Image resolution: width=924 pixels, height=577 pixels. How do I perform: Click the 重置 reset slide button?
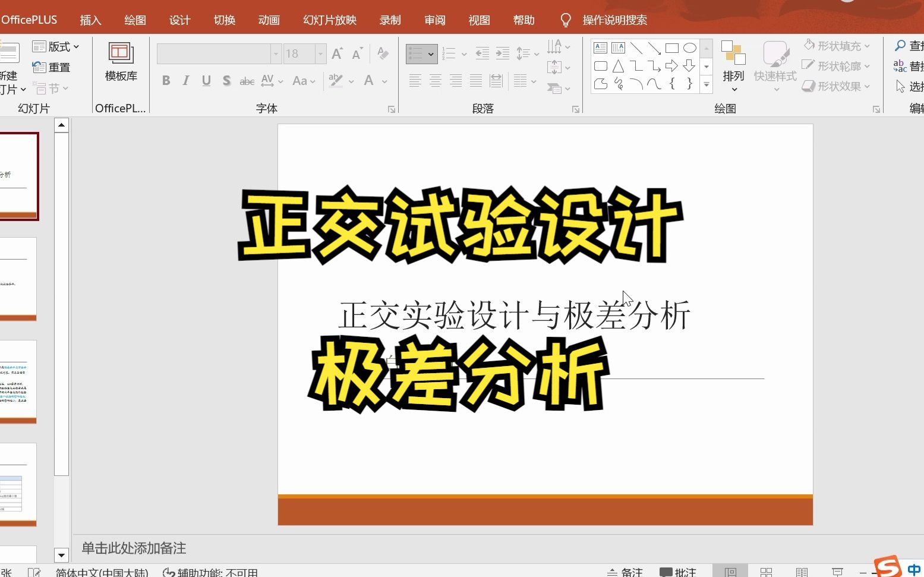tap(52, 68)
